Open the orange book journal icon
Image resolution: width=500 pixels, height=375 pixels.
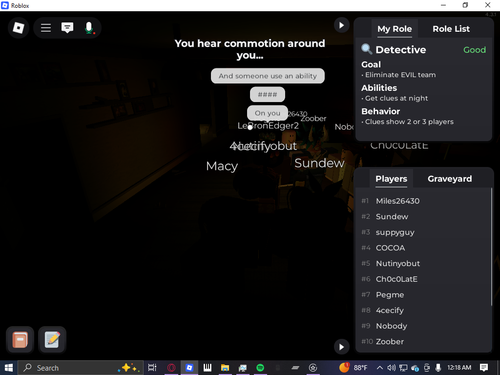click(20, 340)
